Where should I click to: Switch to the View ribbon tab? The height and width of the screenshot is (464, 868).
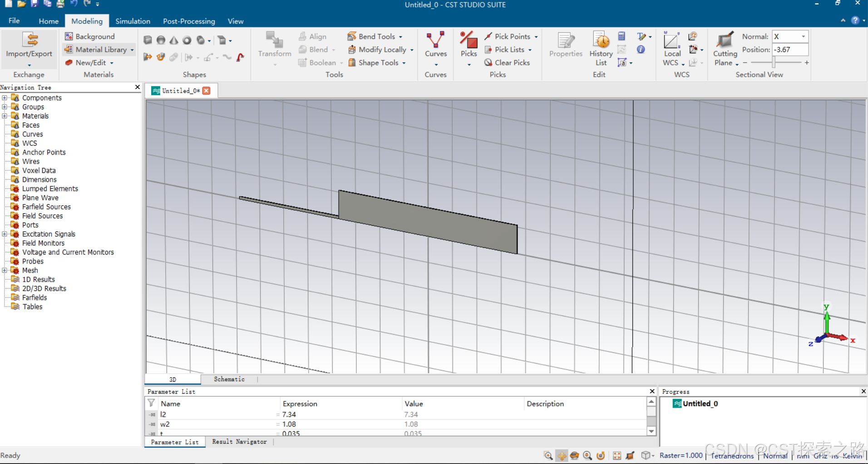click(x=236, y=21)
